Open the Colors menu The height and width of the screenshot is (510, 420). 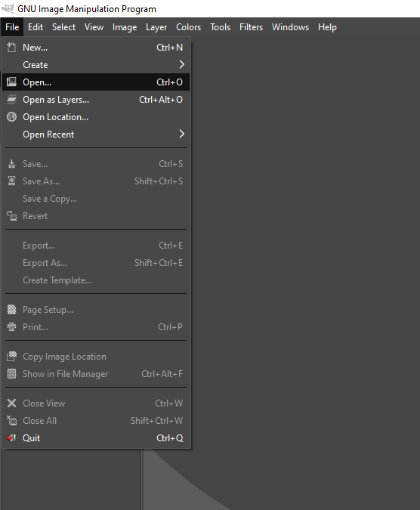[x=189, y=27]
